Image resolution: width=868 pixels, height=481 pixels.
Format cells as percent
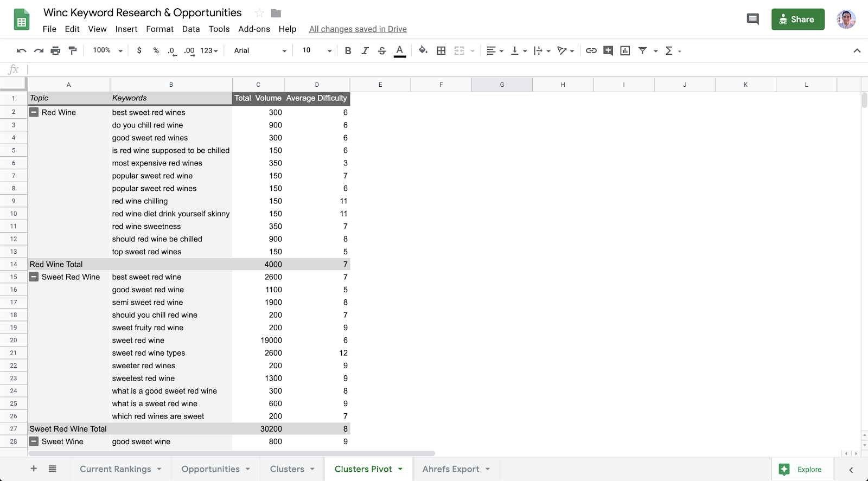[x=156, y=50]
